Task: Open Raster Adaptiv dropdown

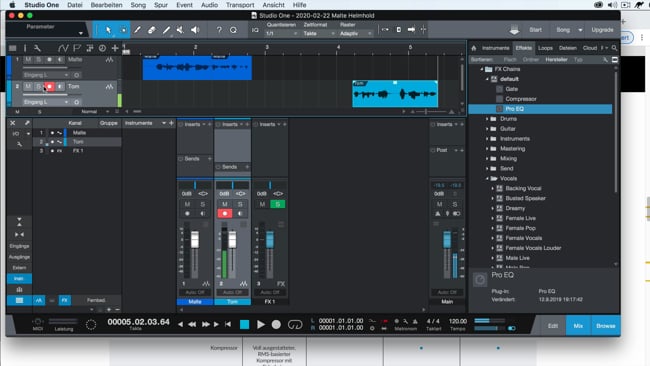Action: [356, 34]
